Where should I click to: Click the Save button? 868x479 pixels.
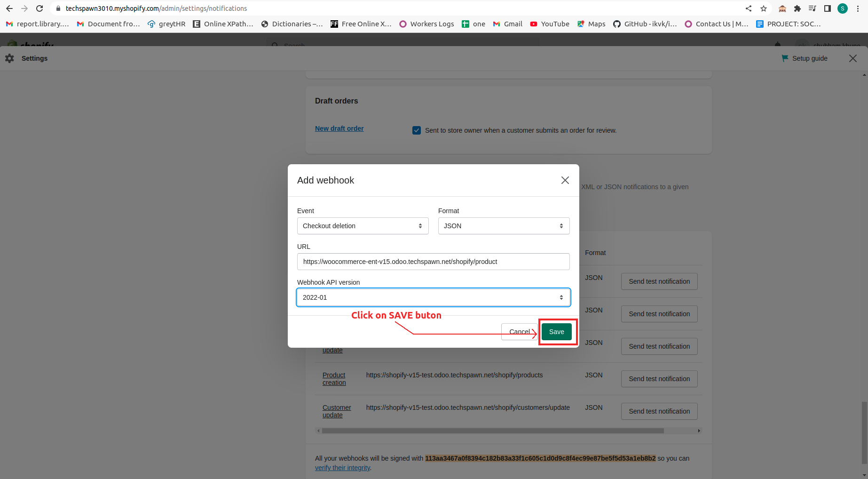tap(557, 332)
